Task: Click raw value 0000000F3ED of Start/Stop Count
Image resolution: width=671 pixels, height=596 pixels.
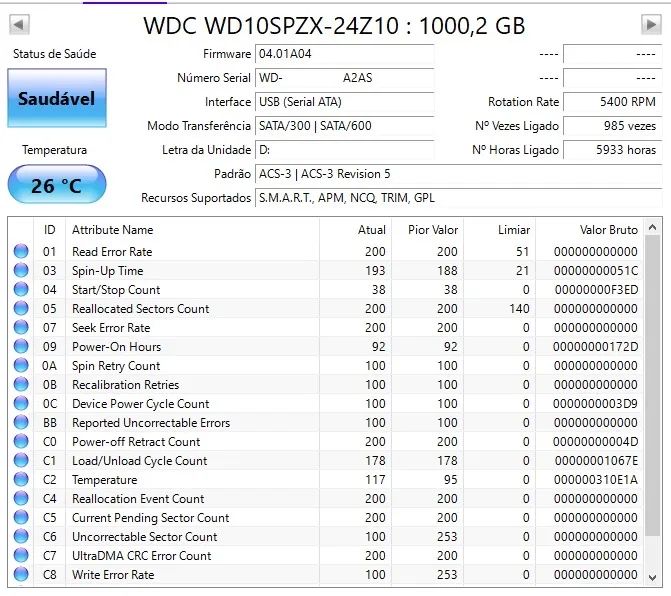Action: [x=596, y=290]
